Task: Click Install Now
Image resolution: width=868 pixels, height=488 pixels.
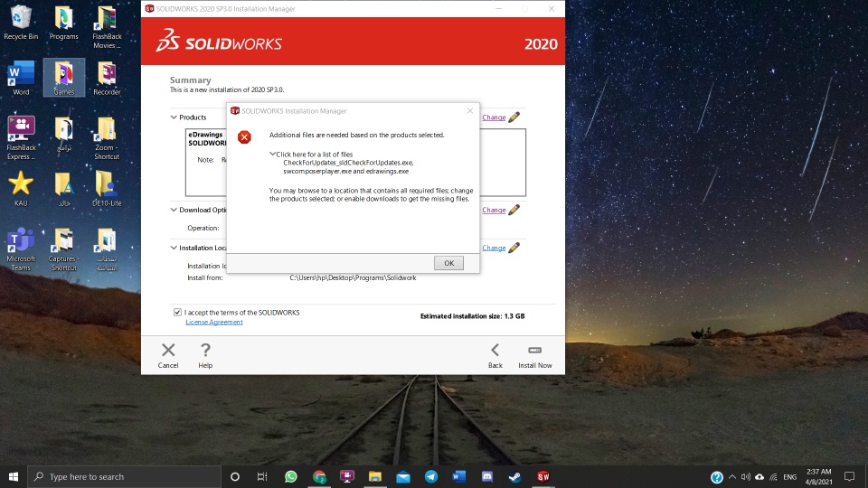Action: pos(534,355)
